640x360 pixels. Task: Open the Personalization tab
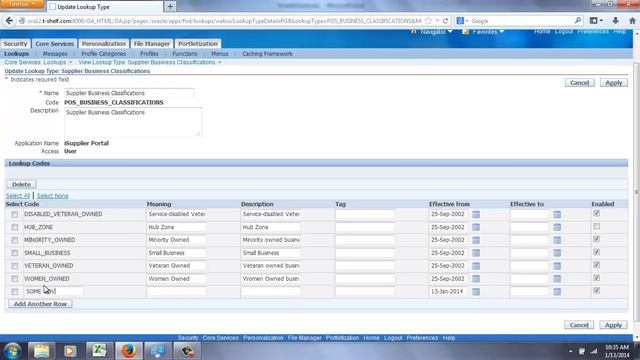click(104, 44)
